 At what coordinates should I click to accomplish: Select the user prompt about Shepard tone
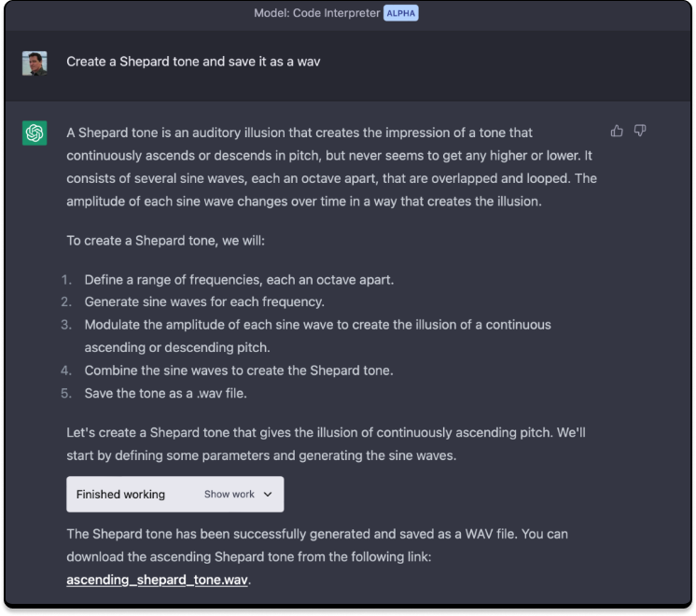(194, 62)
